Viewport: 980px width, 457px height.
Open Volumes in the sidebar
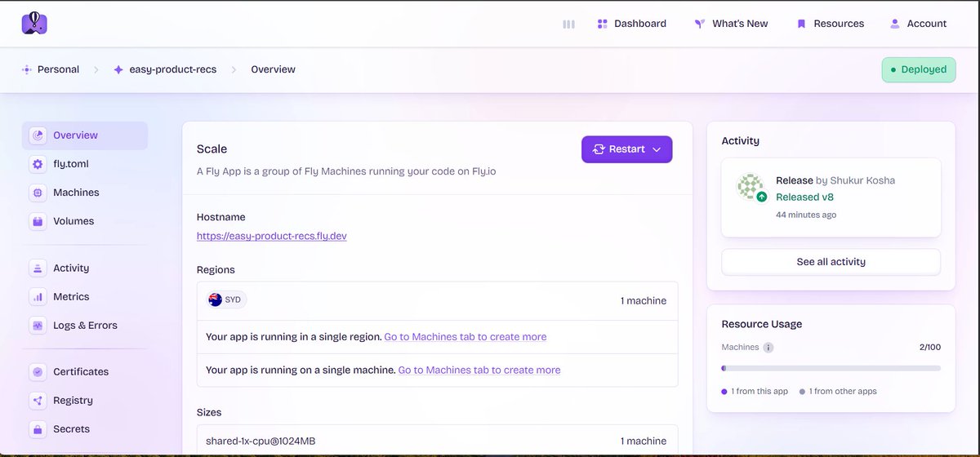click(85, 221)
